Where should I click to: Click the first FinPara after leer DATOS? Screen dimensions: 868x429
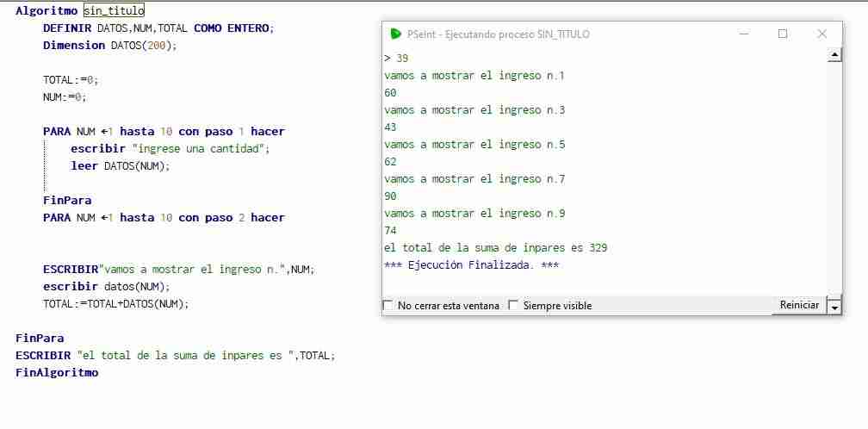coord(67,201)
